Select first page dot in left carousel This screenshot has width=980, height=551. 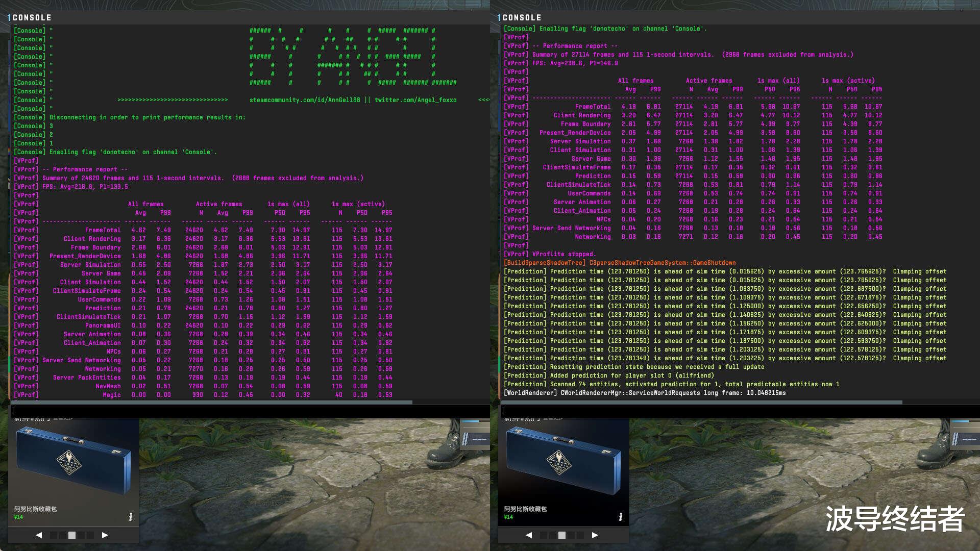(54, 535)
